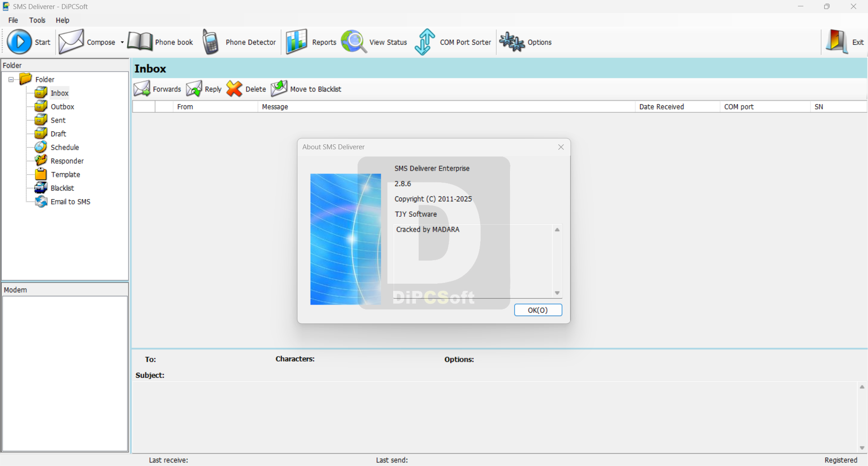This screenshot has width=868, height=466.
Task: Click the Forwards envelope icon
Action: [x=142, y=89]
